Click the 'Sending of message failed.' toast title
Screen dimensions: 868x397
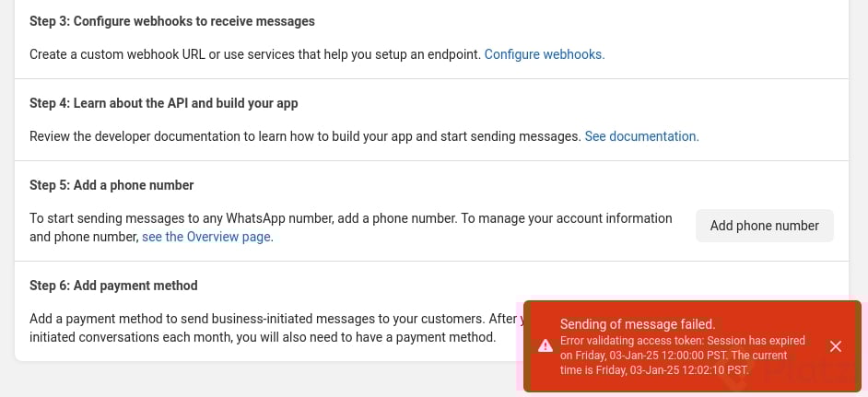coord(638,324)
